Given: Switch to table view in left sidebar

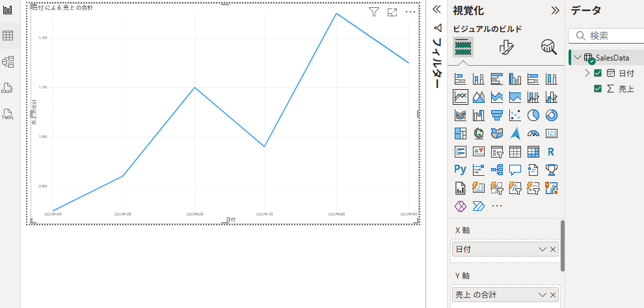Looking at the screenshot, I should [x=8, y=36].
